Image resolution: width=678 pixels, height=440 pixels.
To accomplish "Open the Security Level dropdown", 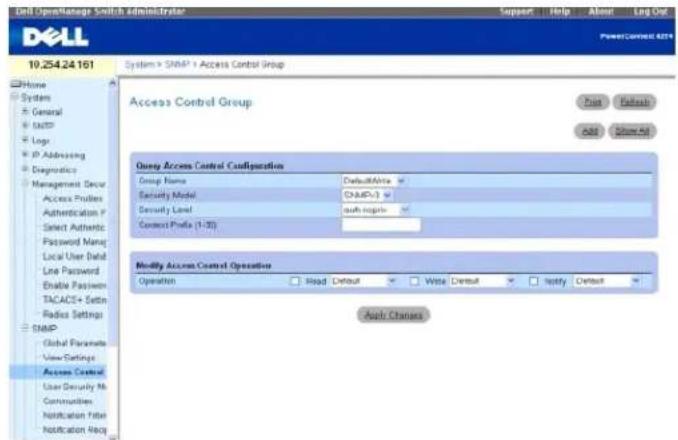I will click(375, 210).
